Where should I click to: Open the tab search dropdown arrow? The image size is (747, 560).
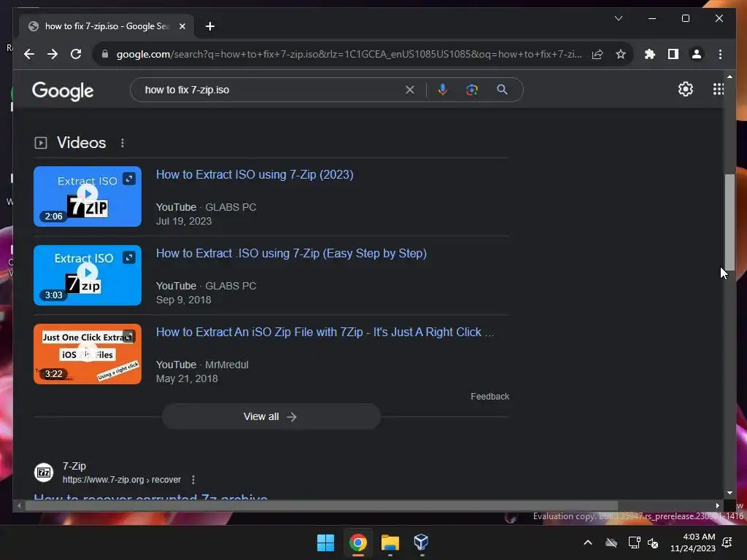click(619, 18)
